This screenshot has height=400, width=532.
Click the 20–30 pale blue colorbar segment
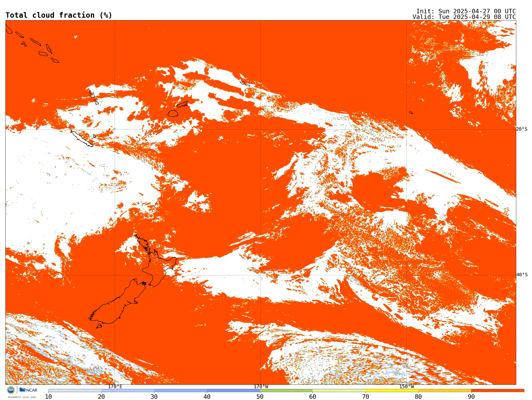coord(128,391)
